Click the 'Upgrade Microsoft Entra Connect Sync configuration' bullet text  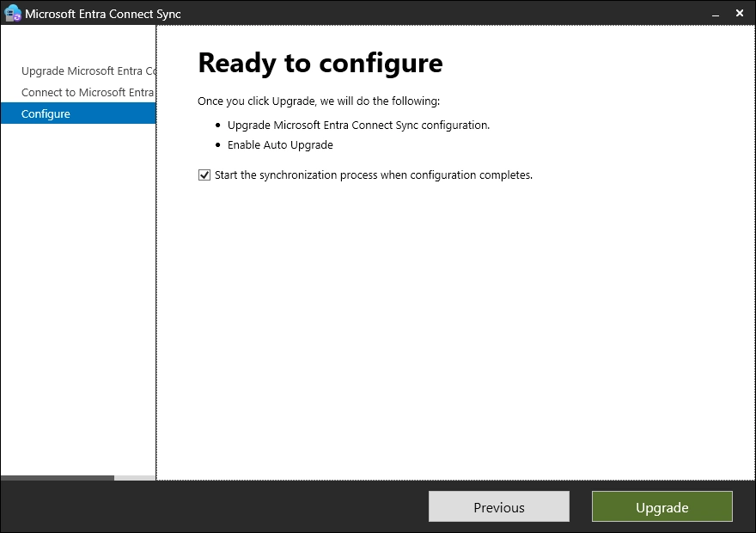(x=358, y=125)
